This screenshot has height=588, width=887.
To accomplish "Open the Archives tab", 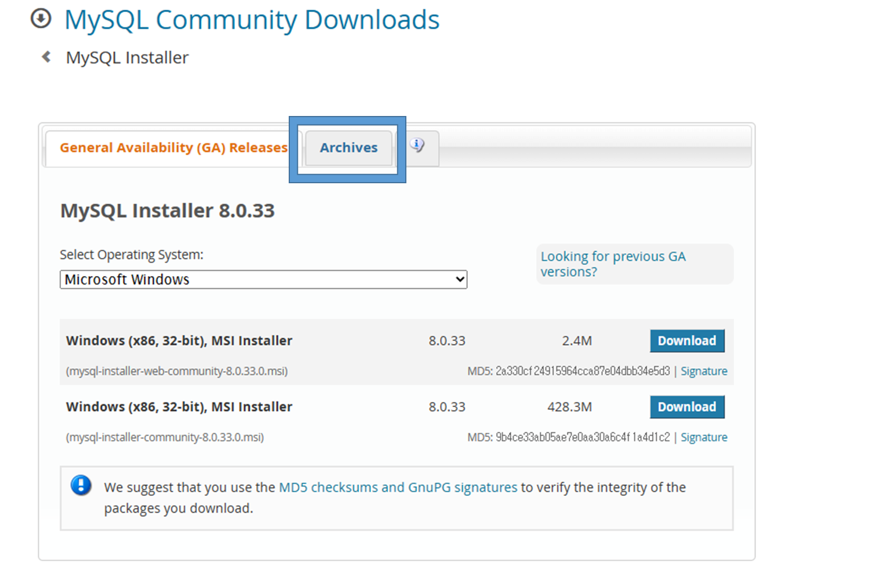I will [348, 148].
